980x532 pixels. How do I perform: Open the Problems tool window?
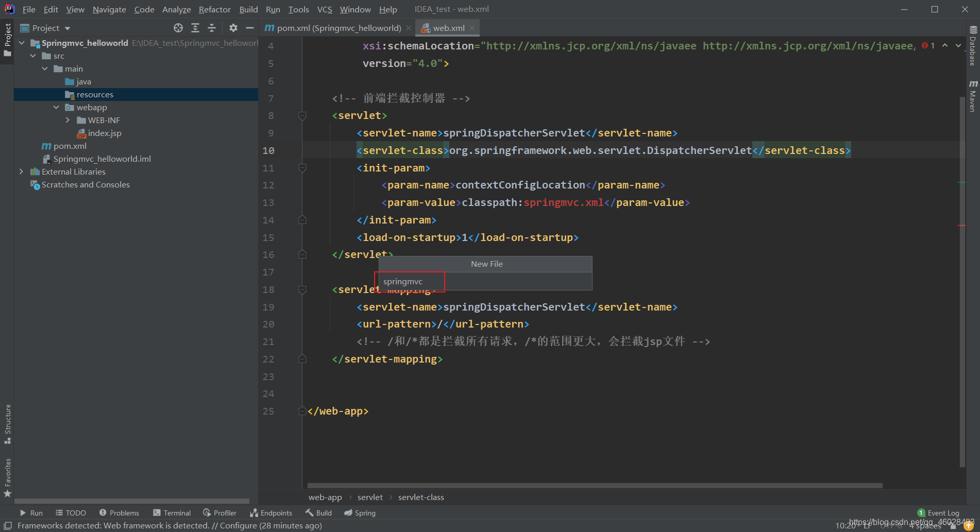(x=119, y=513)
